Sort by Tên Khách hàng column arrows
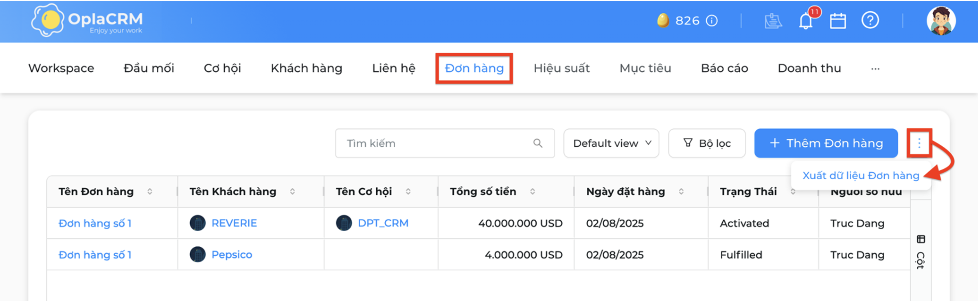The width and height of the screenshot is (980, 301). pyautogui.click(x=292, y=192)
